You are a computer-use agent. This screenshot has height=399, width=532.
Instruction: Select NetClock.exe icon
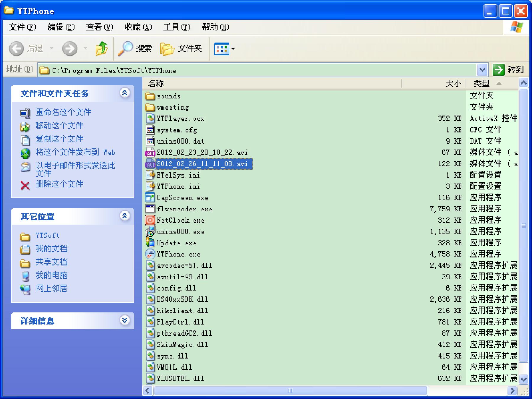click(x=150, y=220)
